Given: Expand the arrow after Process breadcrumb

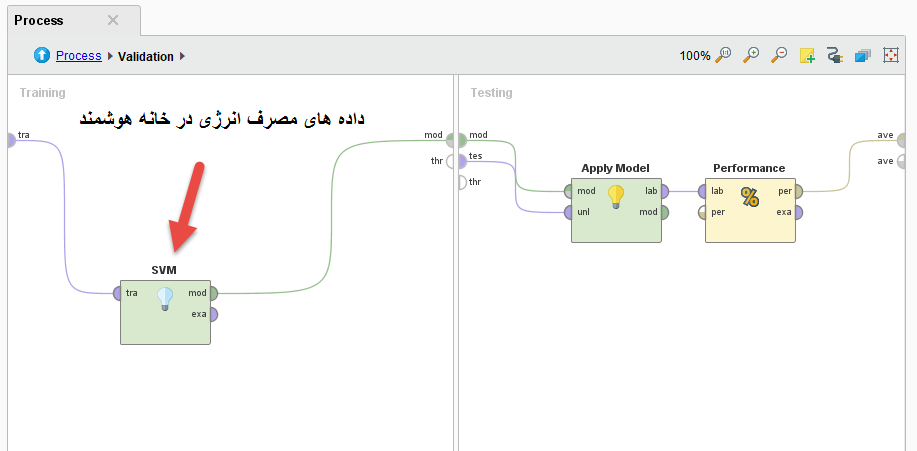Looking at the screenshot, I should [x=110, y=56].
